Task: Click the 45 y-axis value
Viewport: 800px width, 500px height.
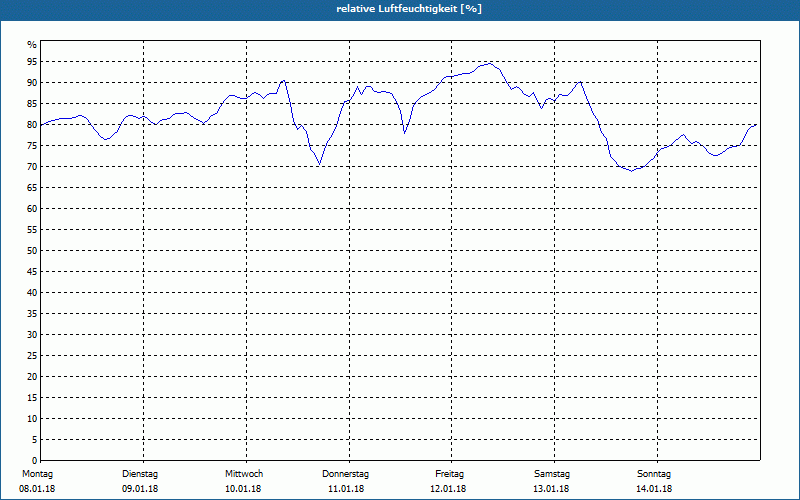Action: click(32, 271)
